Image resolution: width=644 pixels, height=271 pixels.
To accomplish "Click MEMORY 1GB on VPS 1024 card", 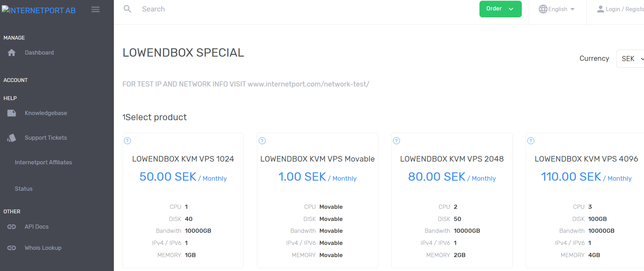I will click(177, 255).
